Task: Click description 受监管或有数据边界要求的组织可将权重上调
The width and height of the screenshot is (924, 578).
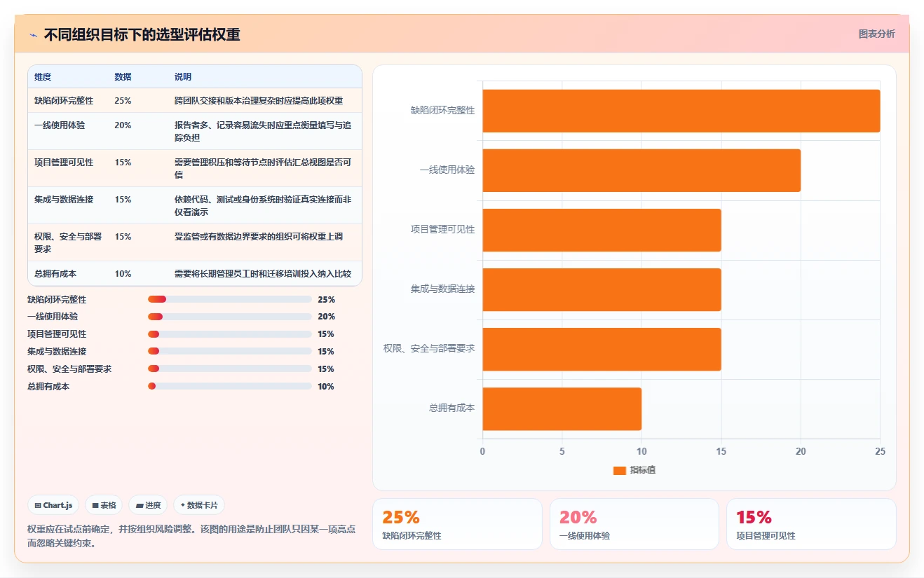Action: (259, 237)
